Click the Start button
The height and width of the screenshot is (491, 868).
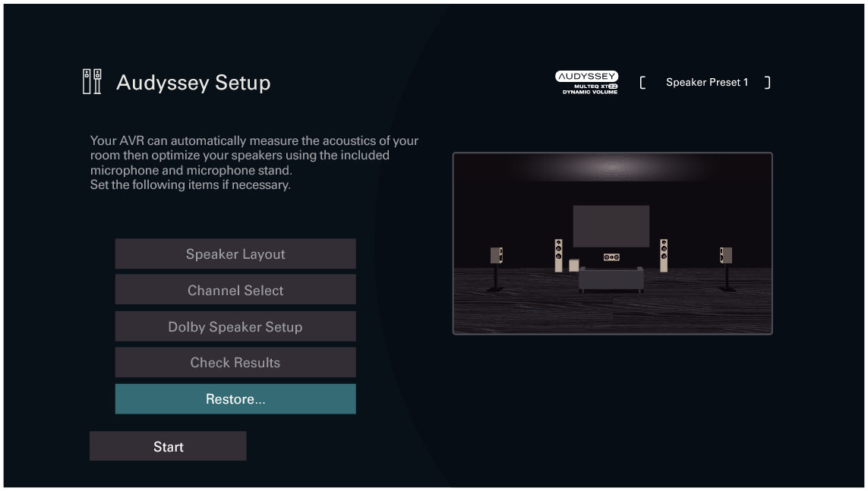[168, 446]
